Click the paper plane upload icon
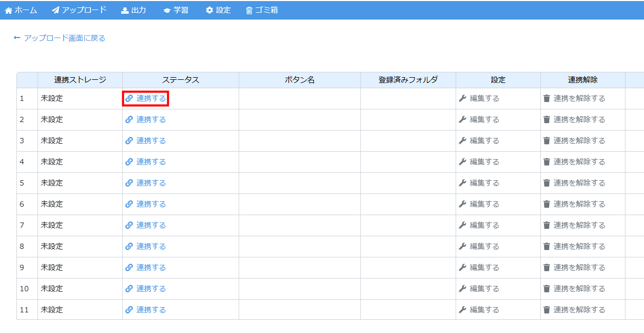 pyautogui.click(x=56, y=10)
